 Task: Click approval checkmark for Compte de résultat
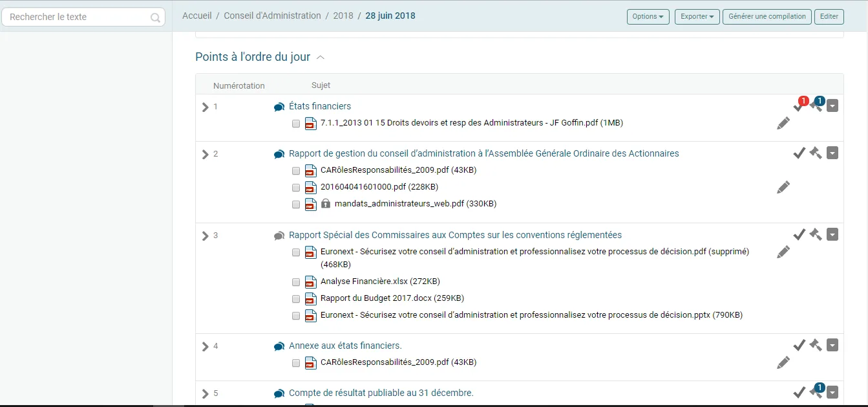coord(799,392)
